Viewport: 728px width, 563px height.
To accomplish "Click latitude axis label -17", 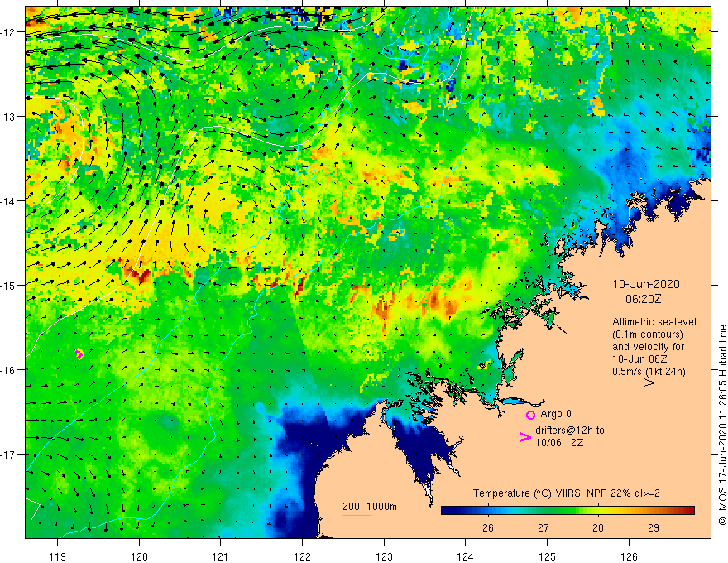I will click(9, 454).
